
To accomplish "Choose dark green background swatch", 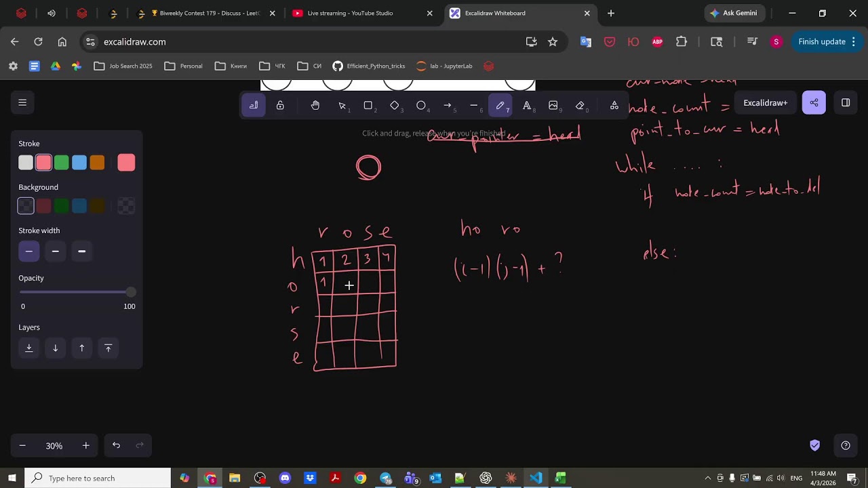I will [x=62, y=206].
